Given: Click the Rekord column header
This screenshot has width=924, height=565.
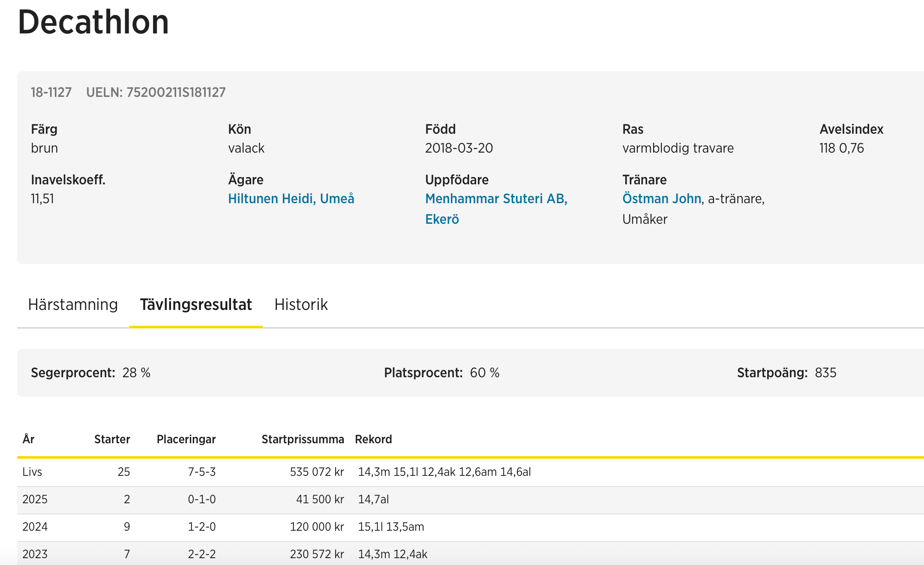Looking at the screenshot, I should (x=373, y=439).
